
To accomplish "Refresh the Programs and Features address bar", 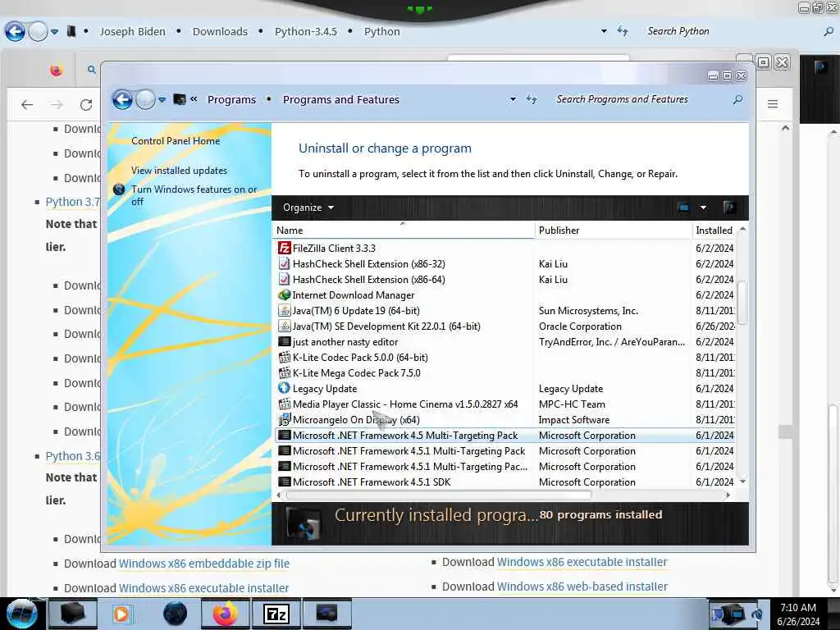I will [x=531, y=99].
